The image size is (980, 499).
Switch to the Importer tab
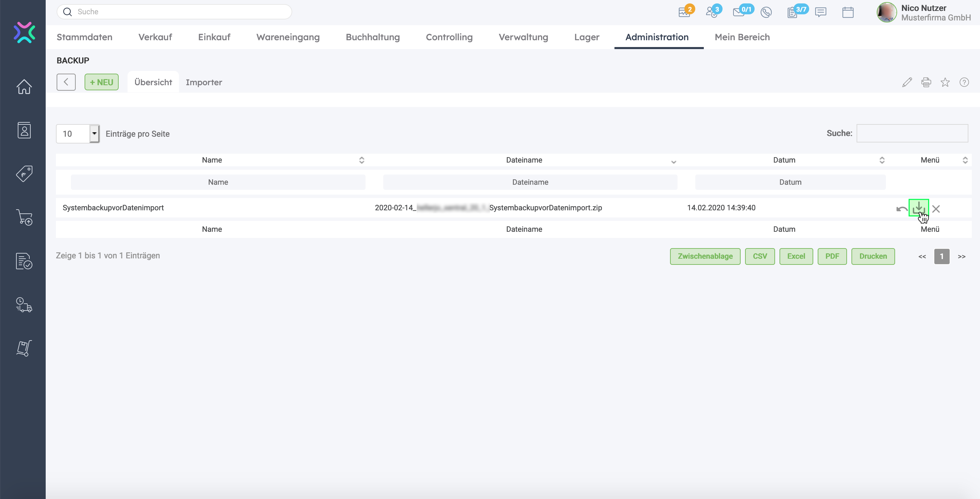pos(204,82)
